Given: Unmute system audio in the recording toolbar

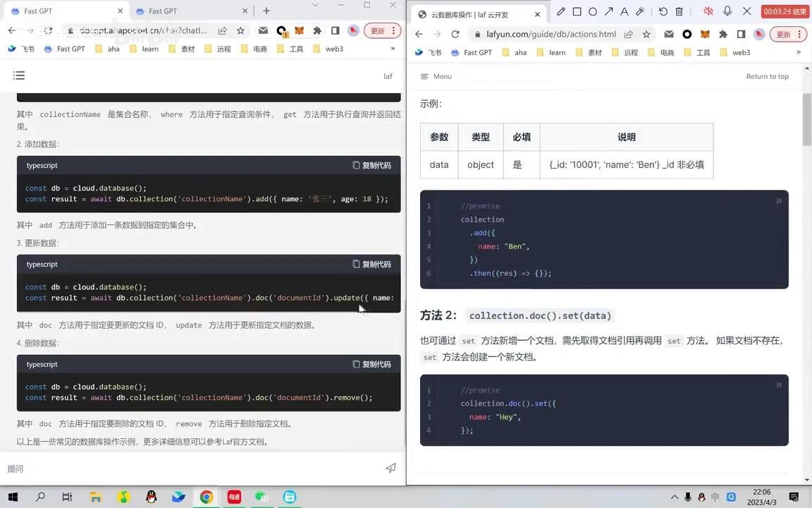Looking at the screenshot, I should [708, 11].
